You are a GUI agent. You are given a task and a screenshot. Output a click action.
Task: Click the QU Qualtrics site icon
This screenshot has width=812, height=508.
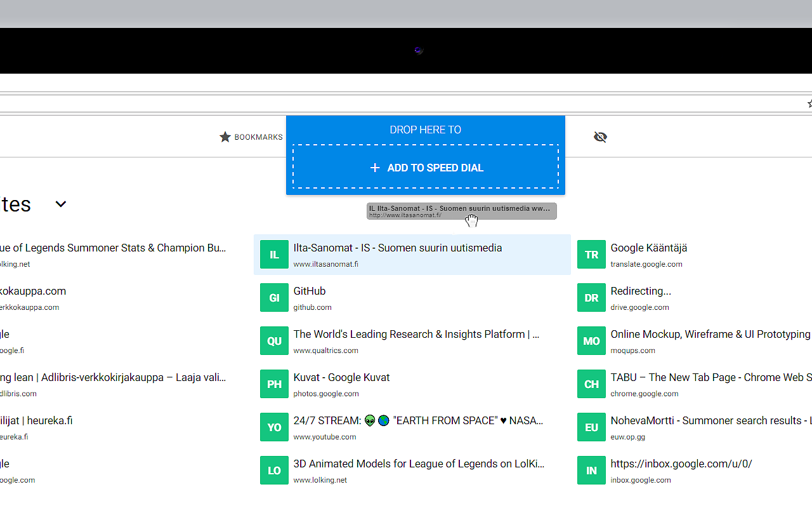274,341
